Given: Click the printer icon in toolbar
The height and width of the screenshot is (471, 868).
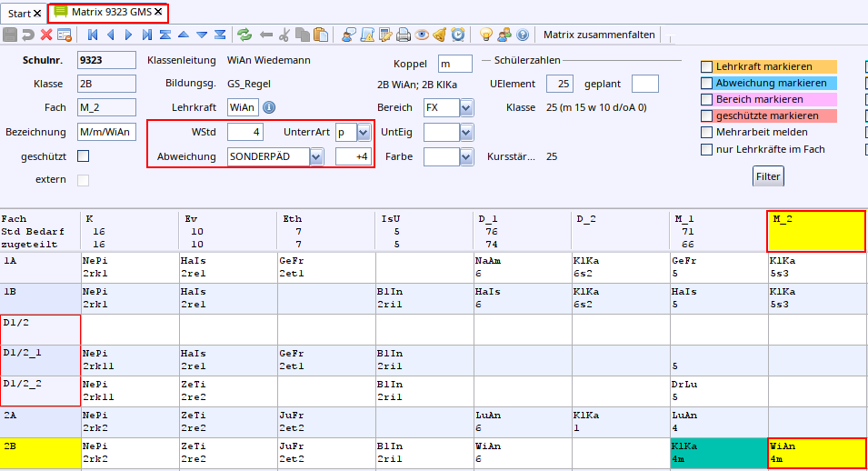Looking at the screenshot, I should coord(403,35).
